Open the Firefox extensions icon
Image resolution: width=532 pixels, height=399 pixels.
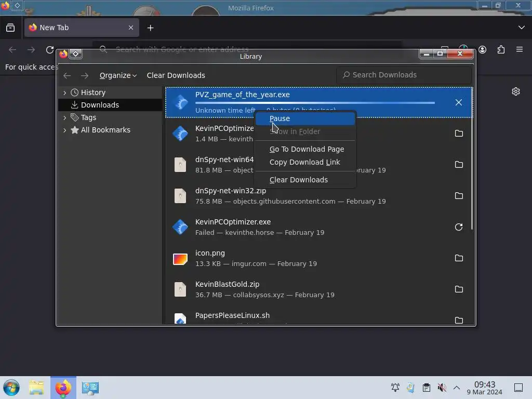(501, 50)
